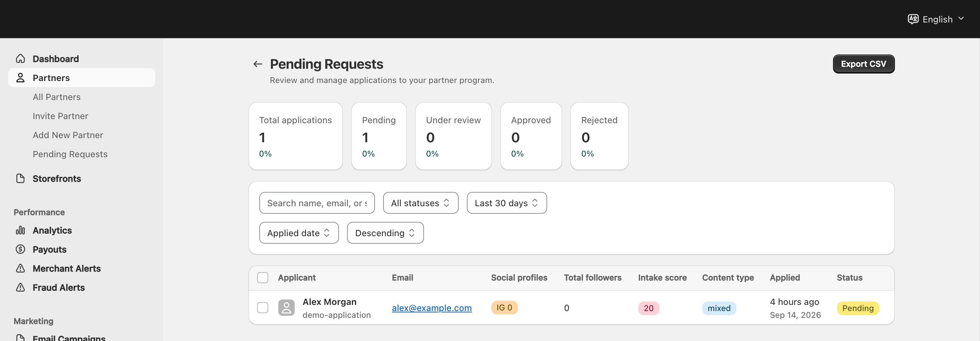980x341 pixels.
Task: Click the Intake score column header
Action: [x=662, y=278]
